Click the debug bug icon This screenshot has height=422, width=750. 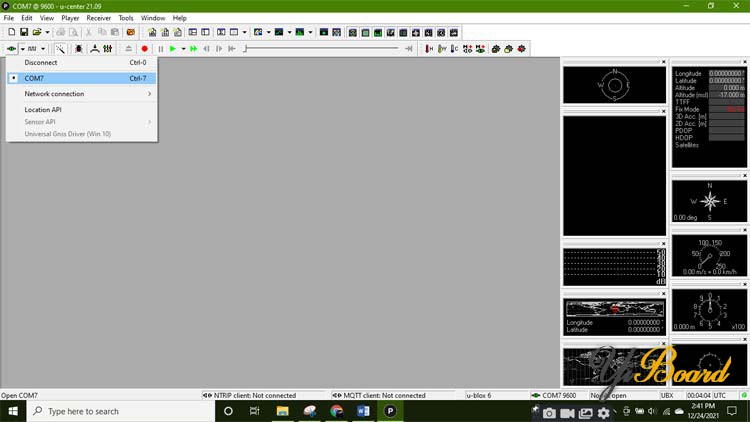click(x=79, y=48)
